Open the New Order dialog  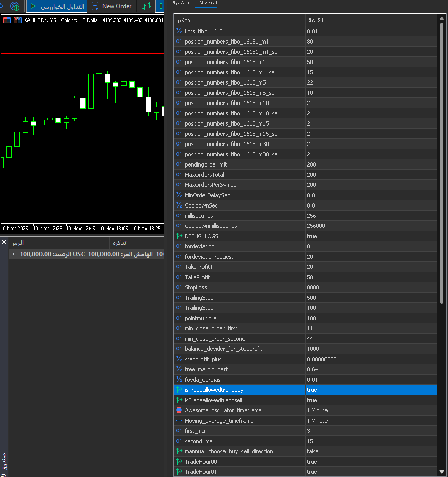click(x=112, y=6)
